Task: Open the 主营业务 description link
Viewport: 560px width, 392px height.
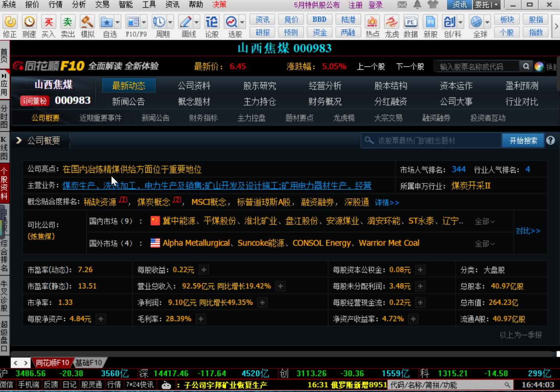Action: tap(217, 186)
